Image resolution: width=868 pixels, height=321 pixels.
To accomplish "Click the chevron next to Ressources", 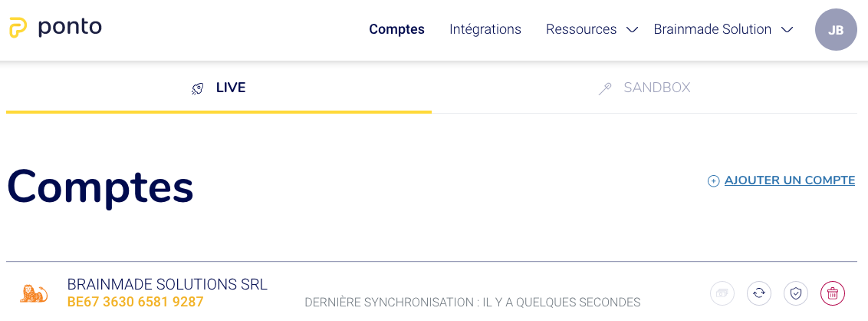I will pos(632,30).
